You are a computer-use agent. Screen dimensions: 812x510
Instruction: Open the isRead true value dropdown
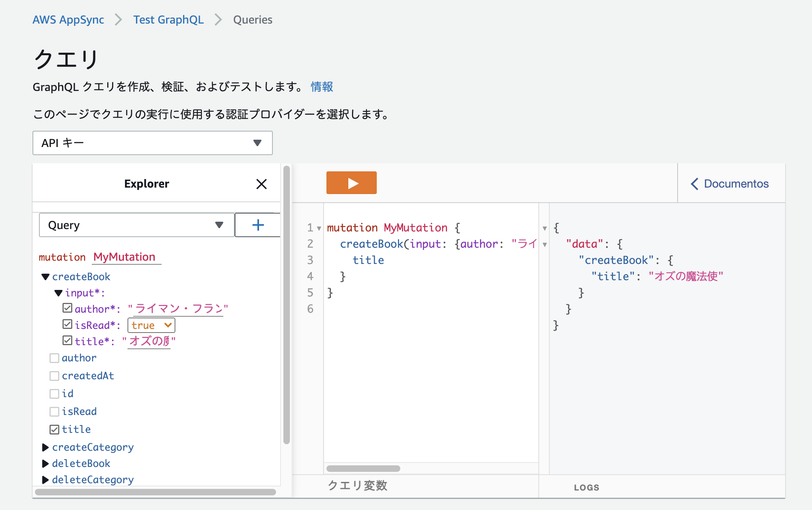click(151, 325)
